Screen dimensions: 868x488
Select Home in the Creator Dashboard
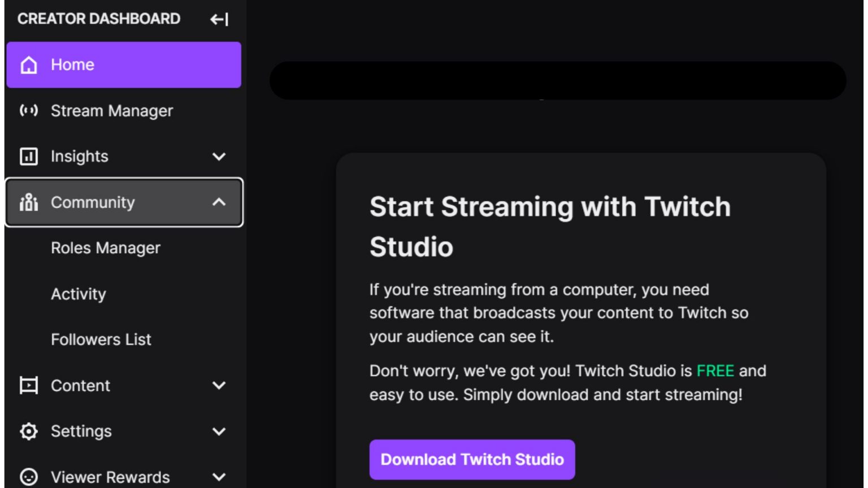pos(72,64)
